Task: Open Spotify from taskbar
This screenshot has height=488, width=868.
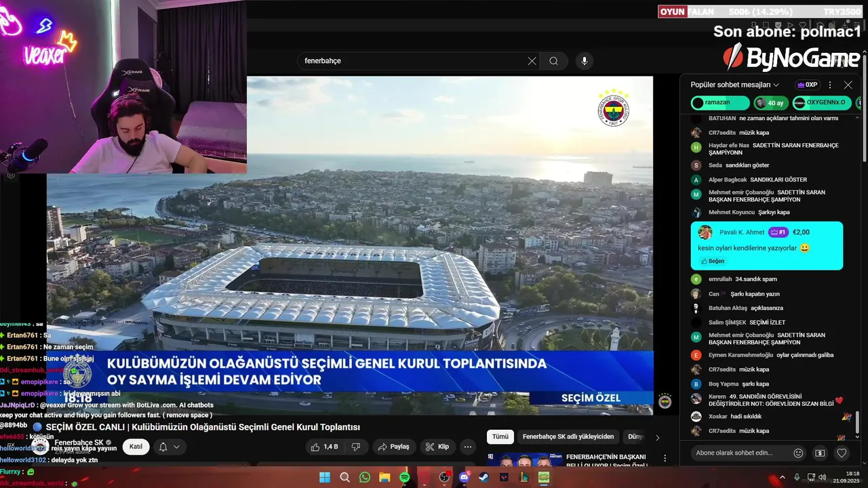Action: click(x=405, y=477)
